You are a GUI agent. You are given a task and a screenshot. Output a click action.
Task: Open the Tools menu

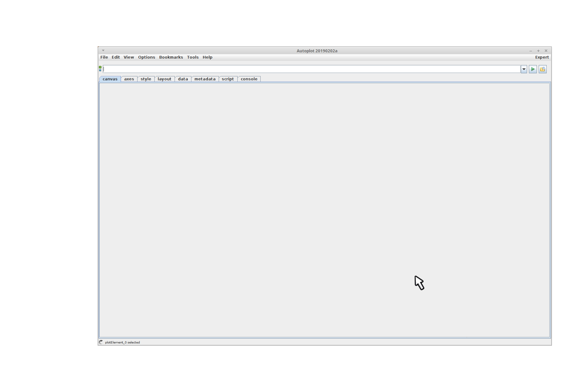[x=193, y=57]
